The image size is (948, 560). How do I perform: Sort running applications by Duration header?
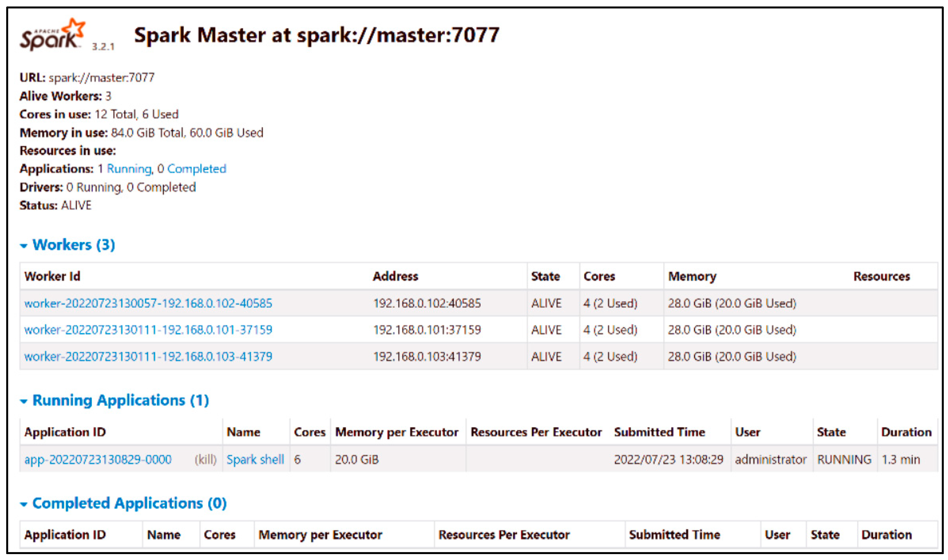906,432
